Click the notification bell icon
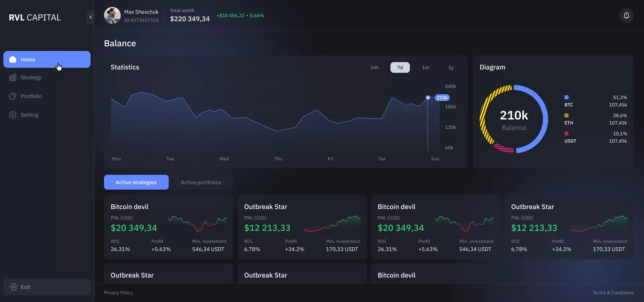This screenshot has width=644, height=302. click(626, 16)
